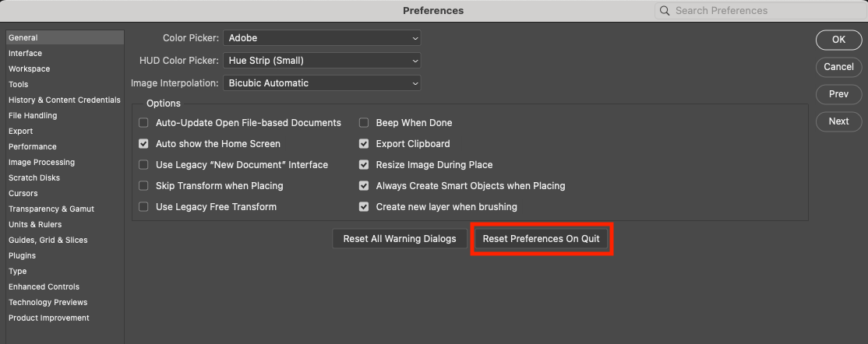Toggle Beep When Done checkbox
Image resolution: width=868 pixels, height=344 pixels.
pyautogui.click(x=364, y=123)
